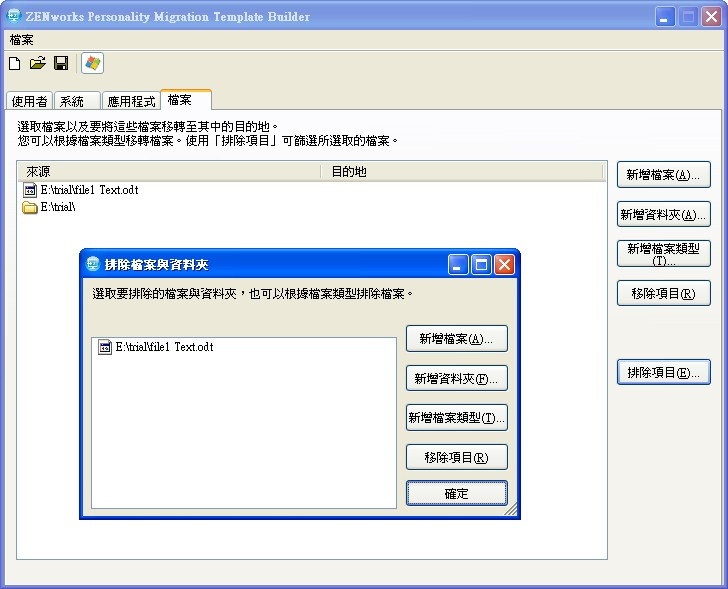Click 新增檔案類型(T) in main window
The image size is (728, 589).
coord(663,254)
